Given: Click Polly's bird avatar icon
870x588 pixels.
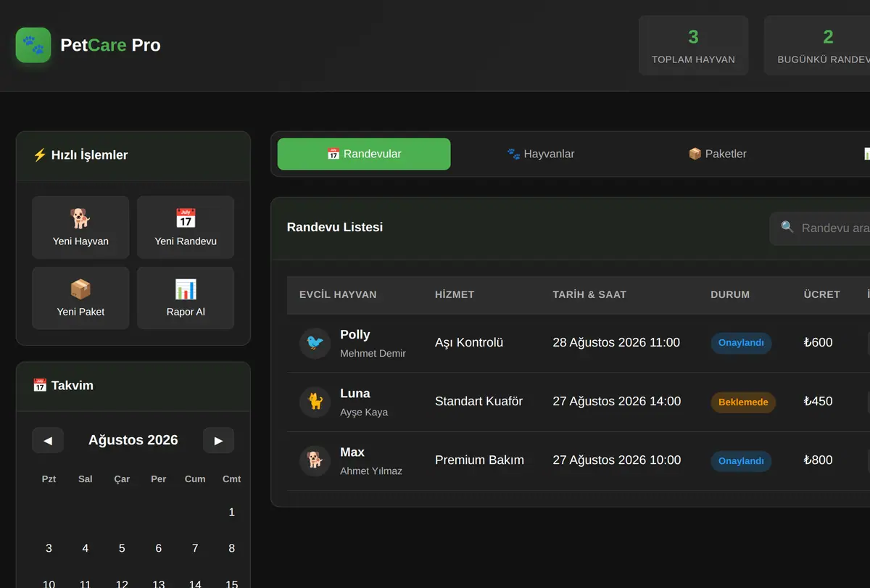Looking at the screenshot, I should [x=315, y=343].
